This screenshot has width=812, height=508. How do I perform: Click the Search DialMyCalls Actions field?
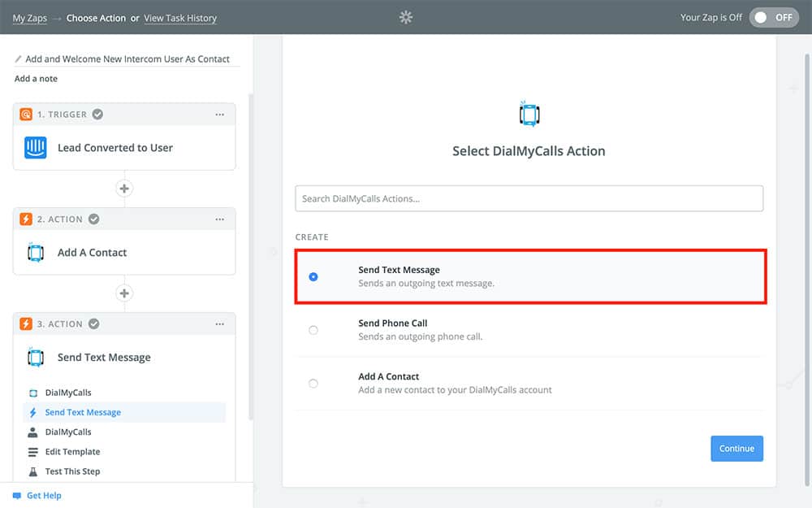click(x=529, y=198)
